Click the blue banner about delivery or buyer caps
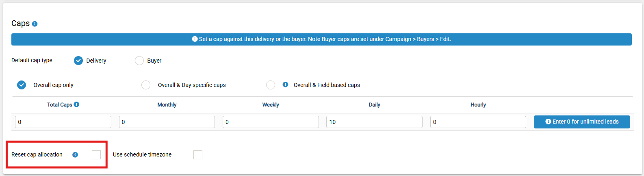644x176 pixels. tap(321, 39)
